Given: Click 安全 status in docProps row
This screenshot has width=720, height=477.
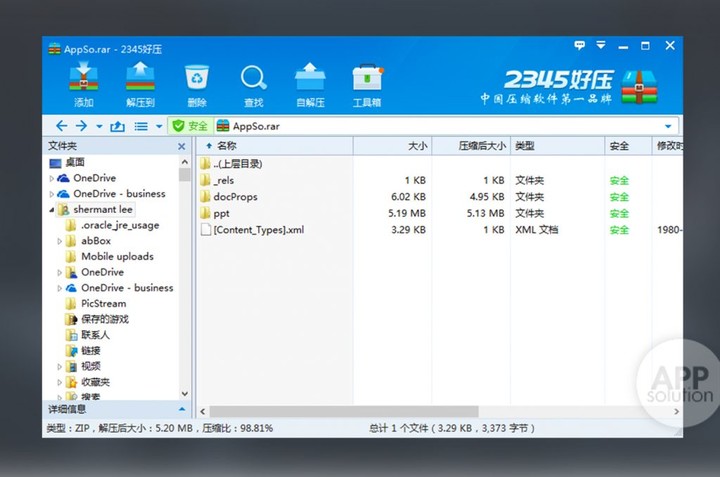Looking at the screenshot, I should coord(619,197).
